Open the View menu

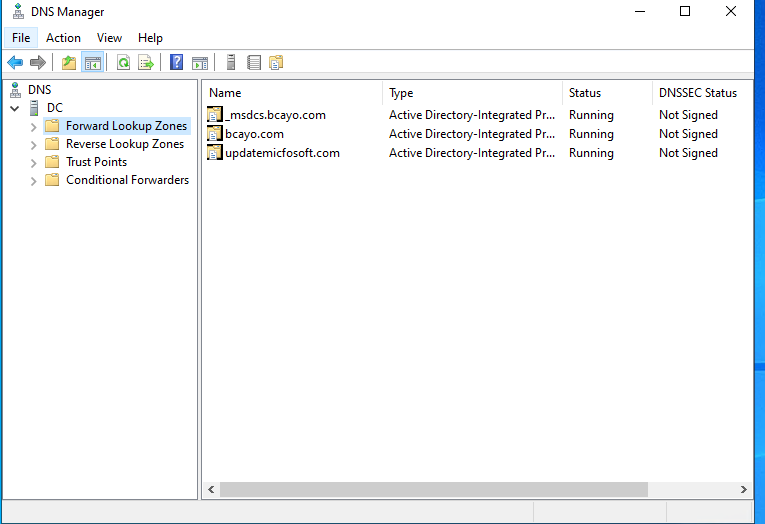point(109,38)
